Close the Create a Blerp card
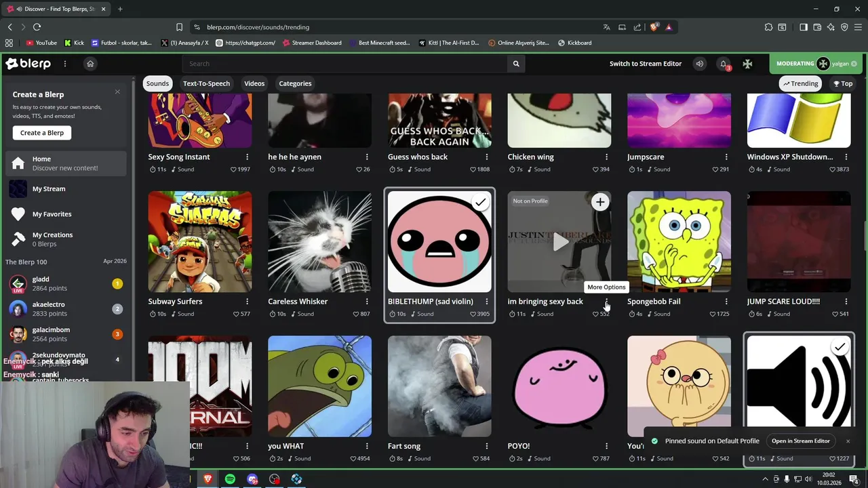This screenshot has height=488, width=868. (117, 91)
